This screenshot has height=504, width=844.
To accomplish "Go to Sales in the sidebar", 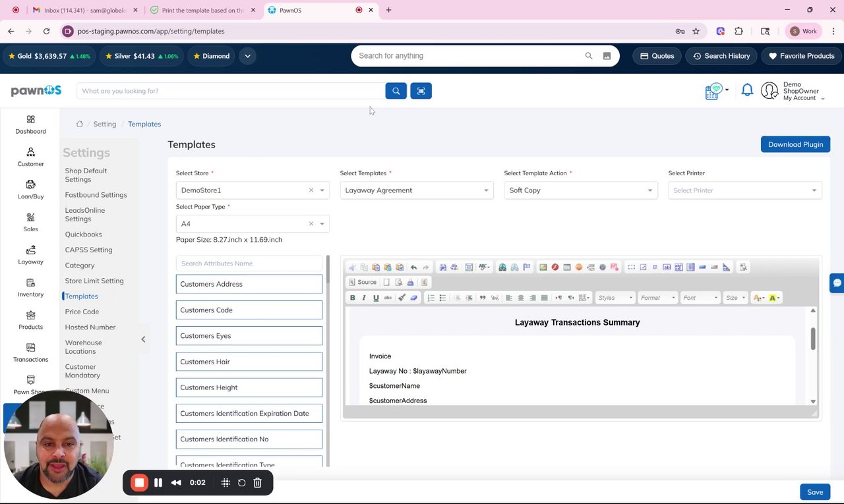I will point(30,222).
